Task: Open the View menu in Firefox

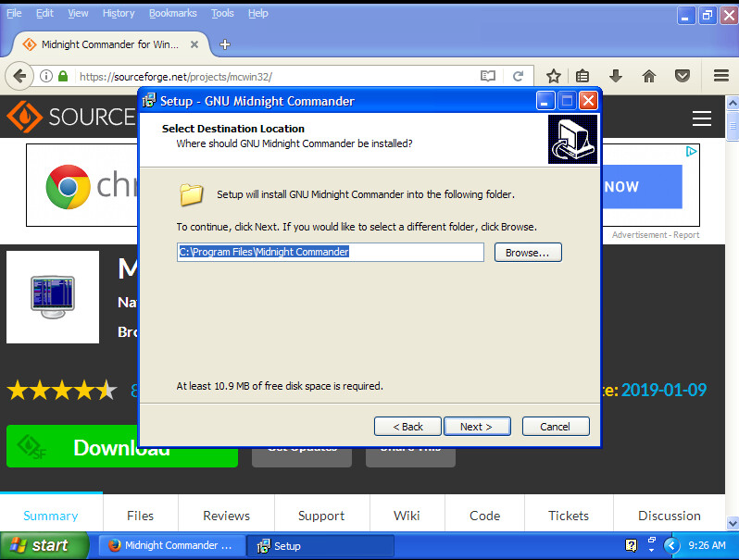Action: point(78,13)
